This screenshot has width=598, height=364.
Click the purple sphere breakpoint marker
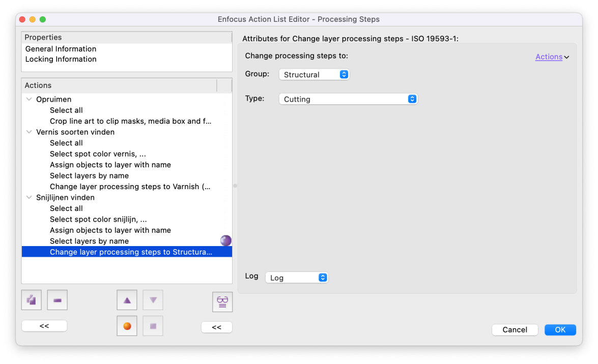click(x=226, y=240)
